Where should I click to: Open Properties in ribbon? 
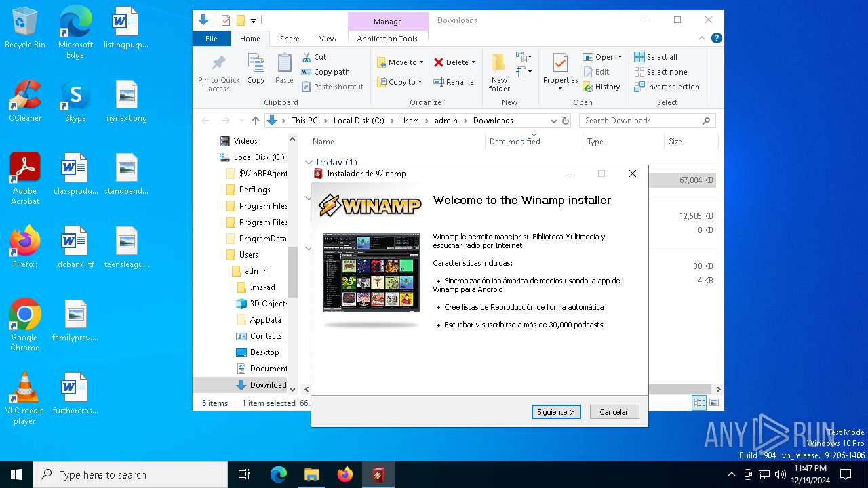click(x=560, y=73)
